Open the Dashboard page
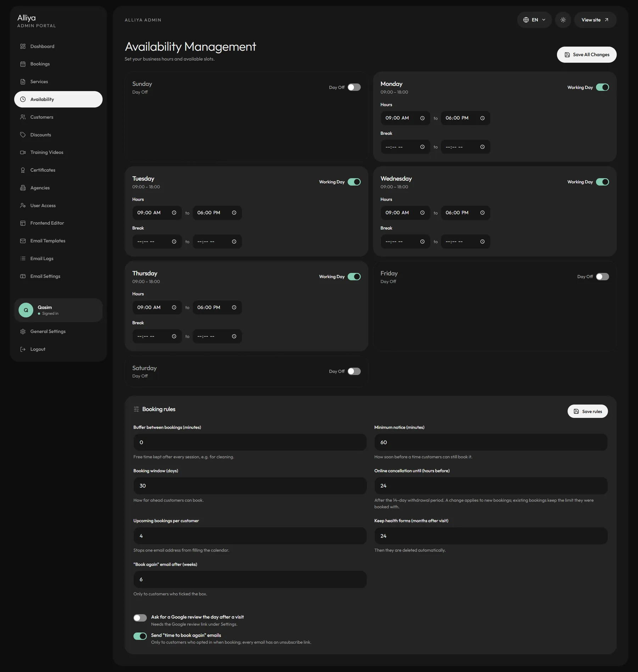This screenshot has width=638, height=672. (58, 46)
